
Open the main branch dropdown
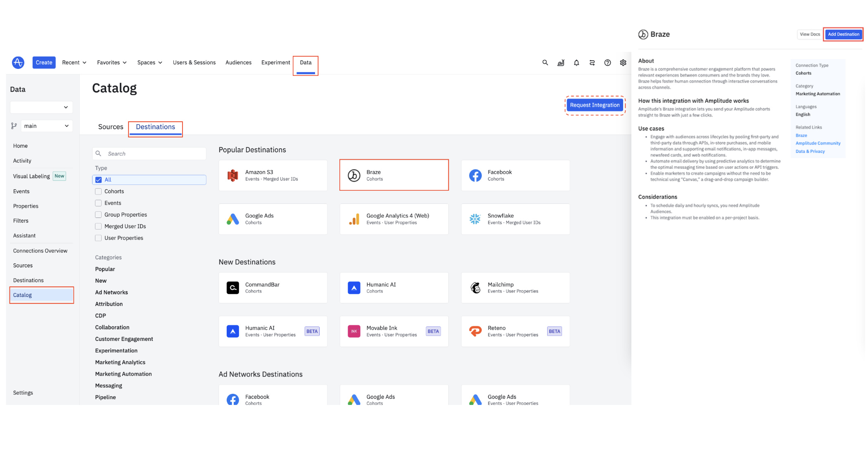coord(47,126)
